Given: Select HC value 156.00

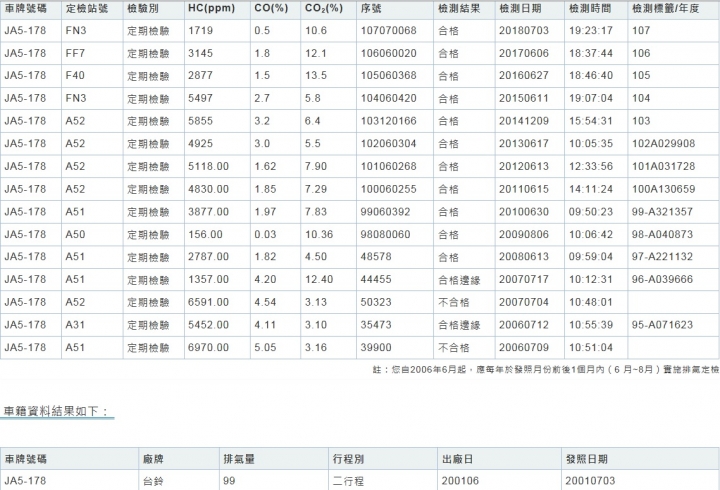Looking at the screenshot, I should pos(205,234).
